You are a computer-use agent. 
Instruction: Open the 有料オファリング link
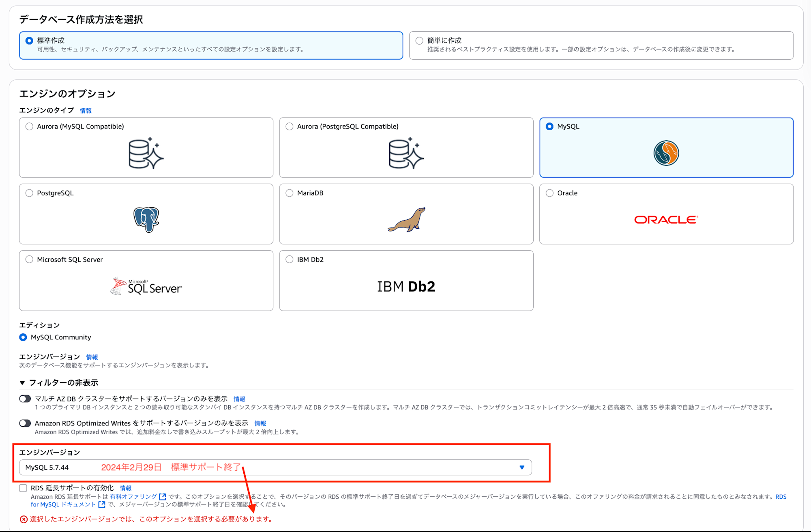click(x=133, y=497)
